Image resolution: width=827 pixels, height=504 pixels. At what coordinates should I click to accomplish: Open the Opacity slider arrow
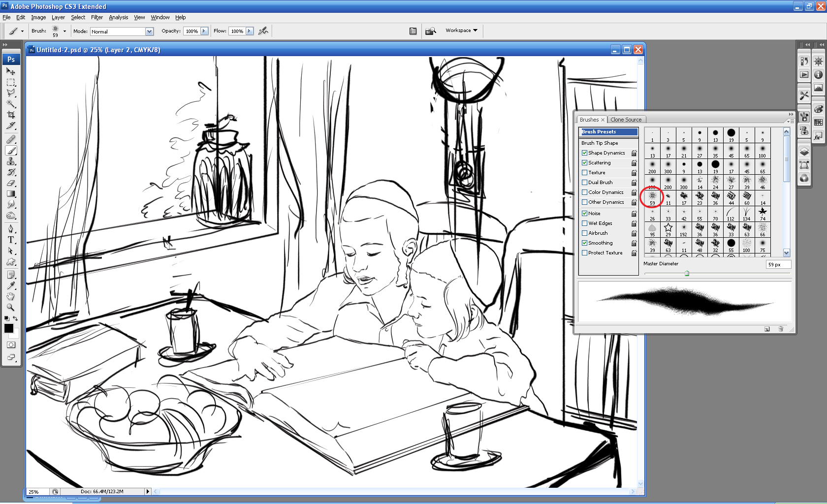(x=204, y=31)
